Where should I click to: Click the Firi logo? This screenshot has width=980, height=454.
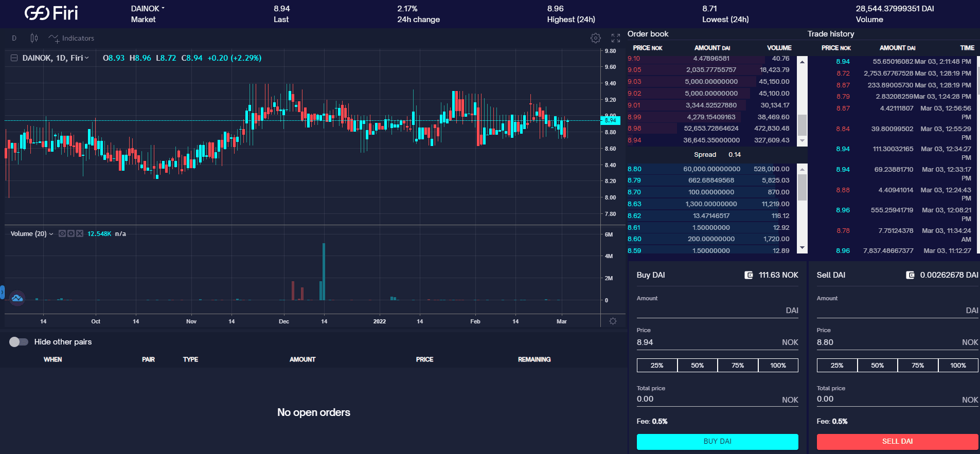tap(51, 13)
